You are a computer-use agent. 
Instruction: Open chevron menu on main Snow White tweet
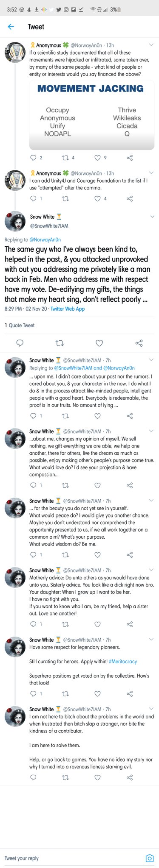(152, 217)
